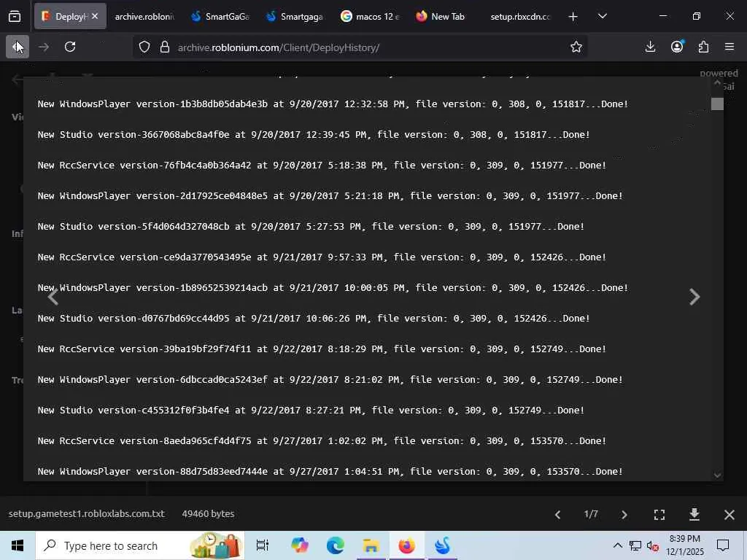Click the site security padlock icon
Viewport: 747px width, 560px height.
click(165, 47)
